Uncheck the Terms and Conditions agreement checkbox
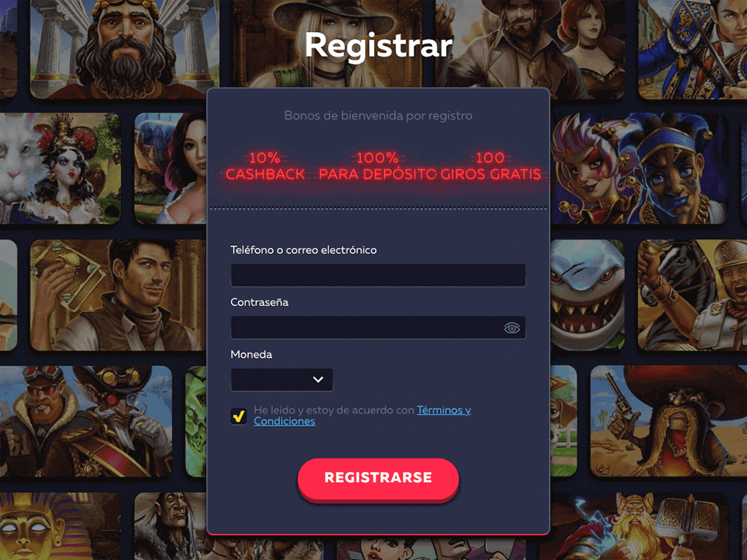The height and width of the screenshot is (560, 747). point(239,416)
